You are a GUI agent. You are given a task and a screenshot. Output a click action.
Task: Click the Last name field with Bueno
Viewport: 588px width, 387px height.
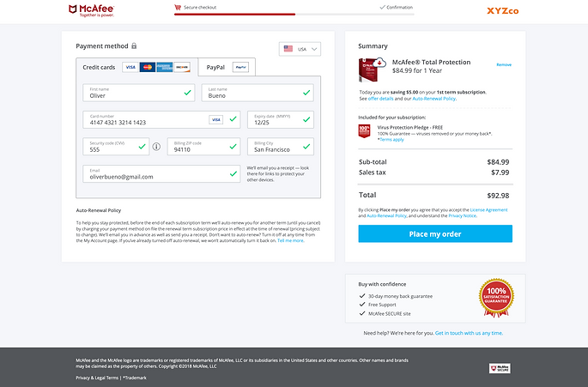coord(258,93)
